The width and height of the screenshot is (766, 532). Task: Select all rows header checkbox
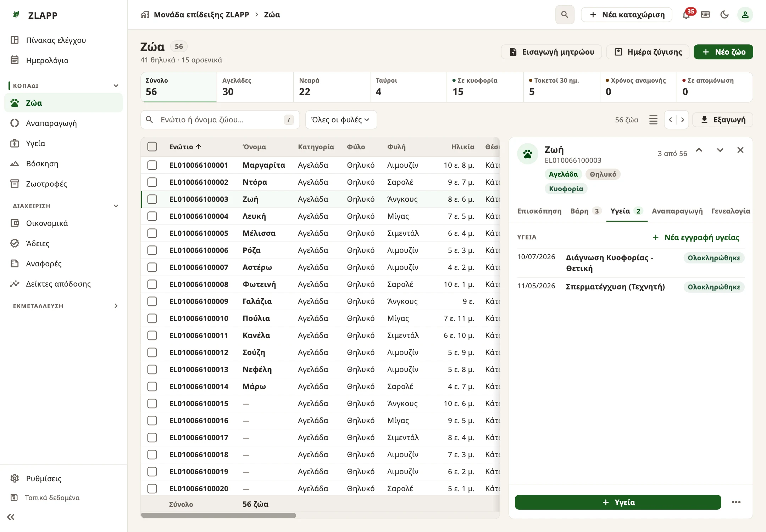(152, 147)
